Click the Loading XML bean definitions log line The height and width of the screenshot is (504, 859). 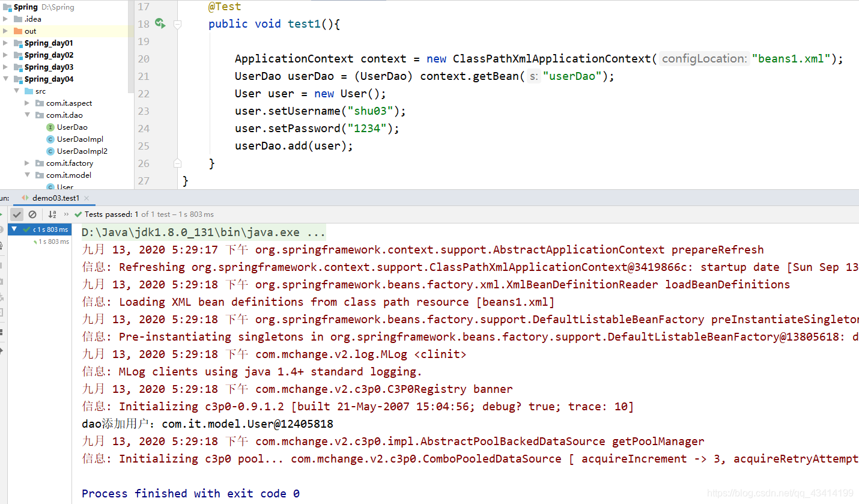(x=318, y=302)
